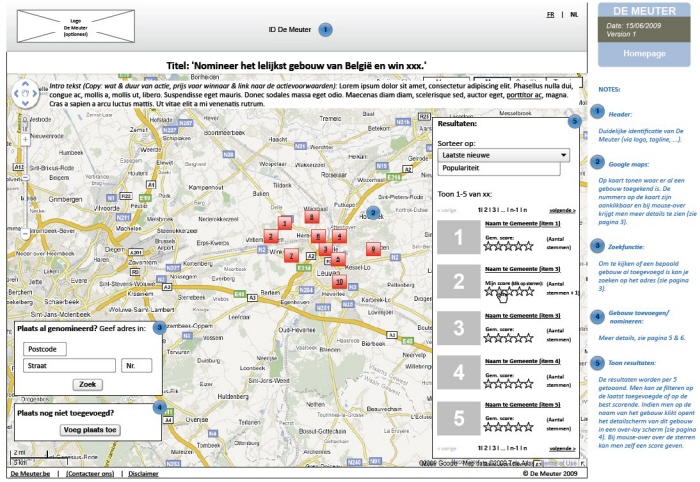Image resolution: width=700 pixels, height=482 pixels.
Task: Pan the map right with the arrow control
Action: (x=35, y=93)
